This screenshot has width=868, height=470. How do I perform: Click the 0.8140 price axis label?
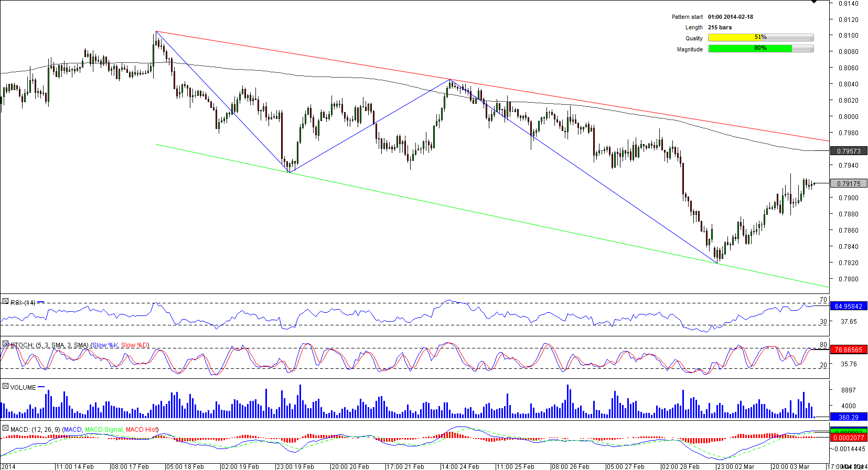point(849,3)
